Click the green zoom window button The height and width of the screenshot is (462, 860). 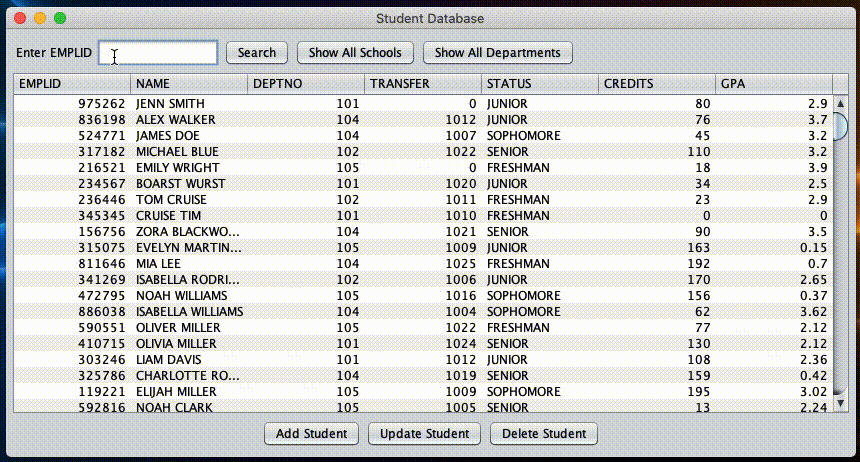[60, 18]
